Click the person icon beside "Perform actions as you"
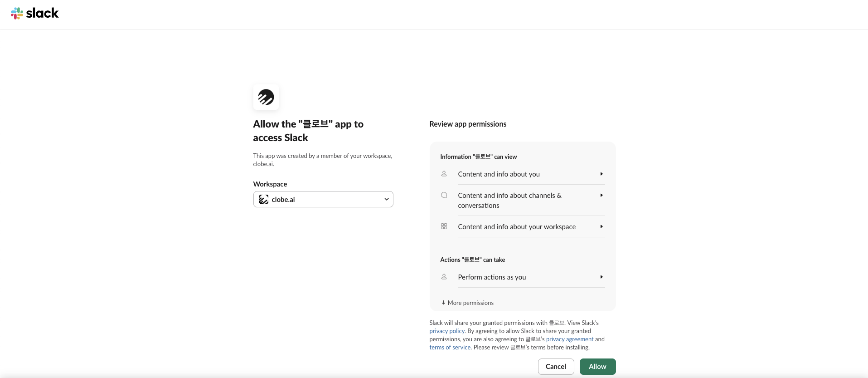Screen dimensions: 868x378 pos(444,277)
